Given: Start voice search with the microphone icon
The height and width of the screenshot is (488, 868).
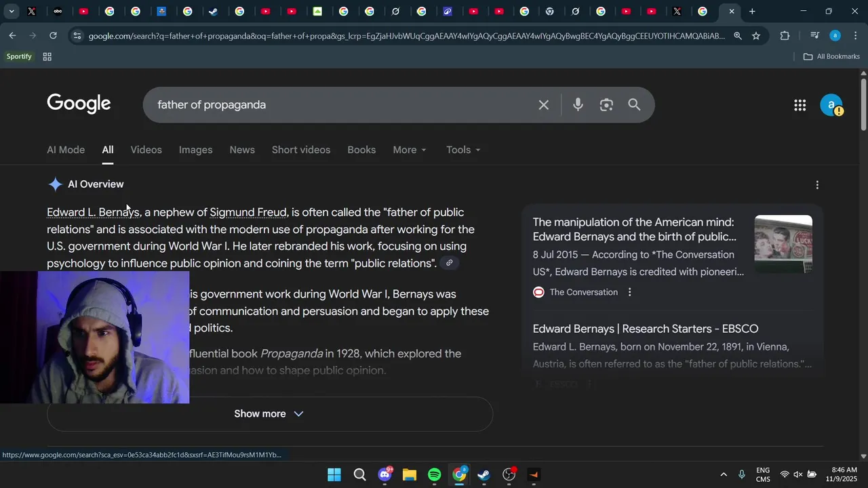Looking at the screenshot, I should (x=578, y=105).
